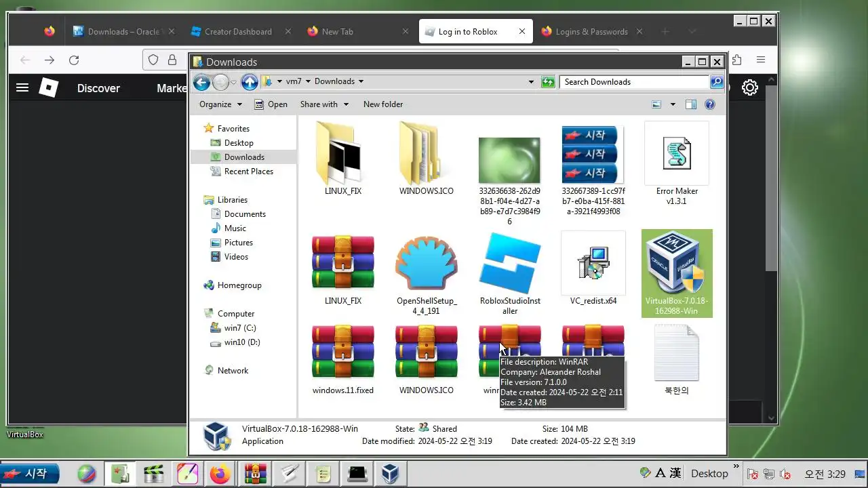Open Firefox list all tabs dropdown

[x=692, y=32]
